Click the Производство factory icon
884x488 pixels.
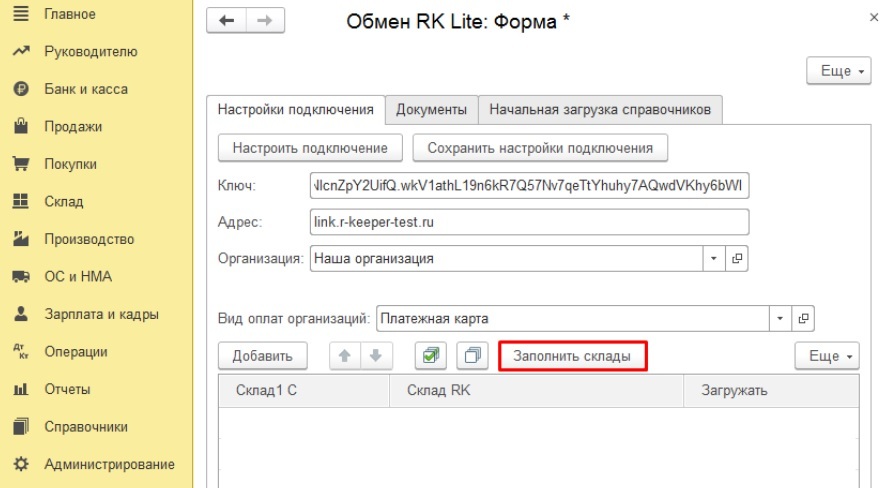click(21, 238)
